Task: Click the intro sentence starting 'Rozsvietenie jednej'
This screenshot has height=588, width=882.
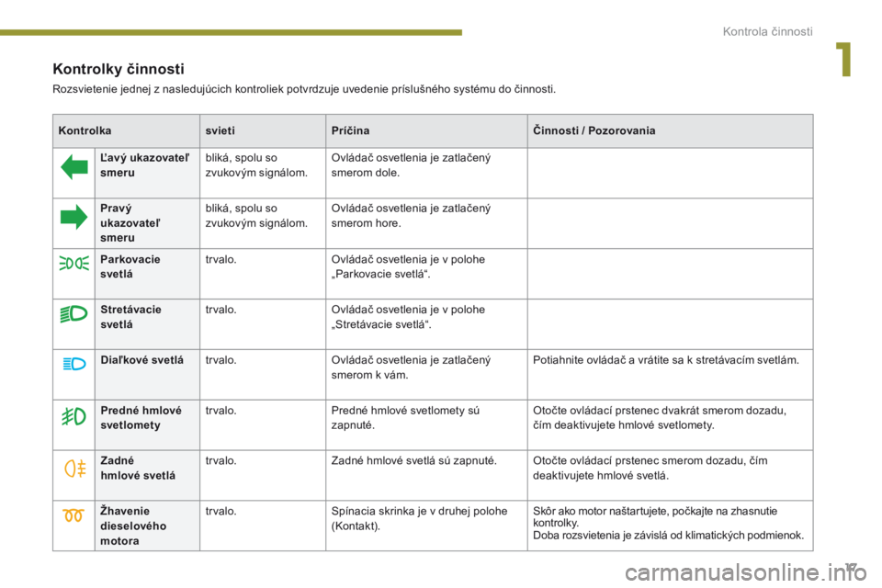Action: tap(304, 89)
